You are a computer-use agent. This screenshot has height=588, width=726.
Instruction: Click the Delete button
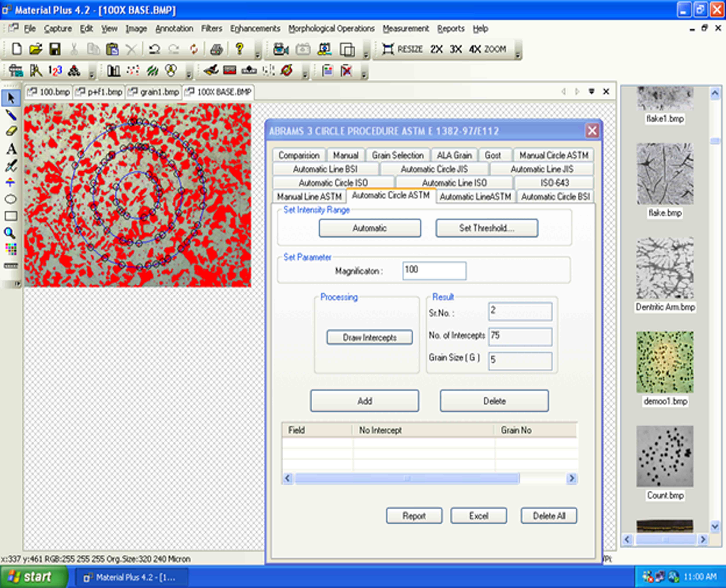[x=494, y=401]
